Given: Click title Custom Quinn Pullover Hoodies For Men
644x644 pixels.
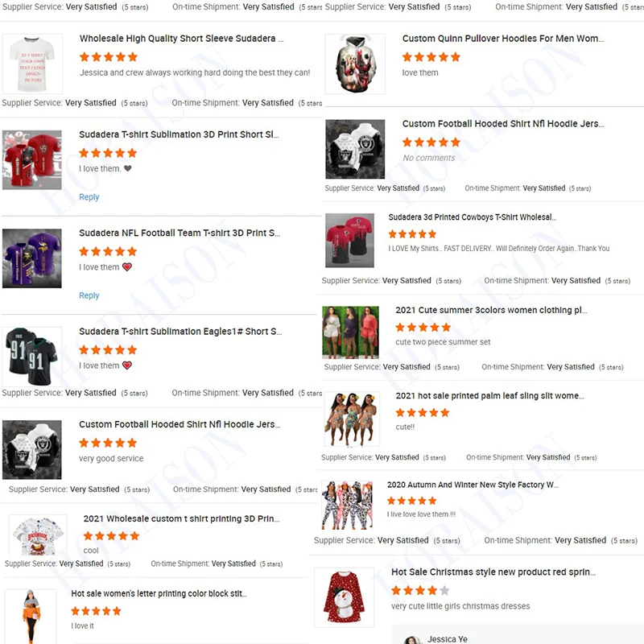Looking at the screenshot, I should pos(502,39).
